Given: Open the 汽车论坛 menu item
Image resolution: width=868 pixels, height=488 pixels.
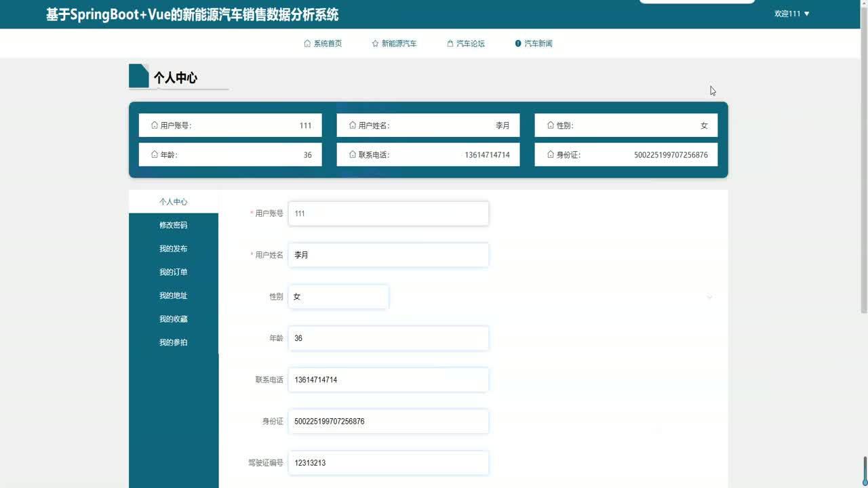Looking at the screenshot, I should point(466,43).
